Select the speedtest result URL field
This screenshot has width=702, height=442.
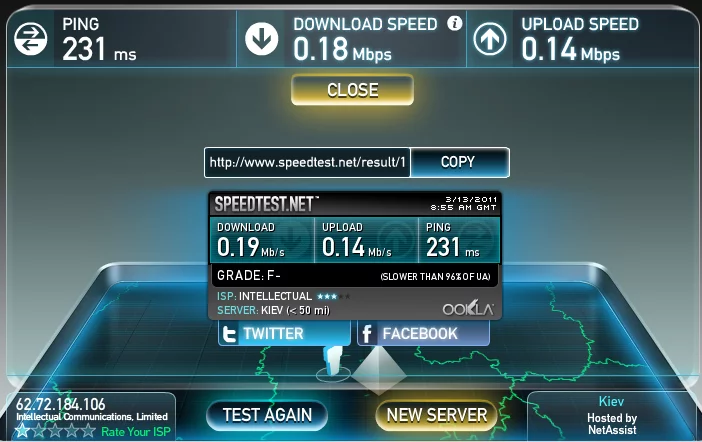[x=307, y=162]
